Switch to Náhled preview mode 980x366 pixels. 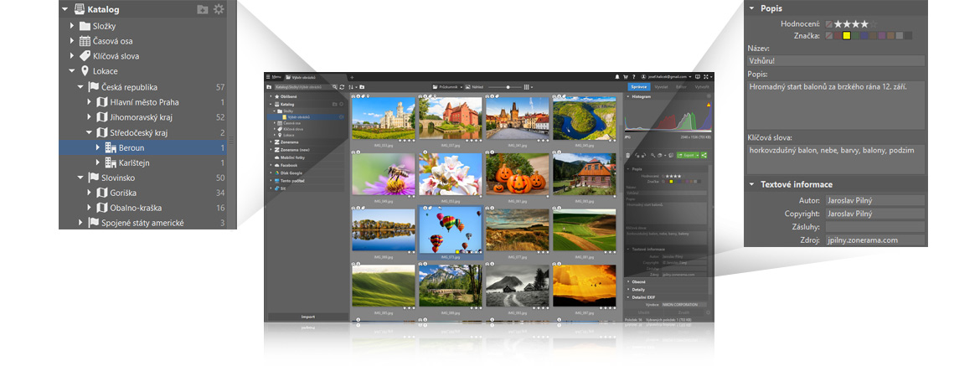coord(476,87)
